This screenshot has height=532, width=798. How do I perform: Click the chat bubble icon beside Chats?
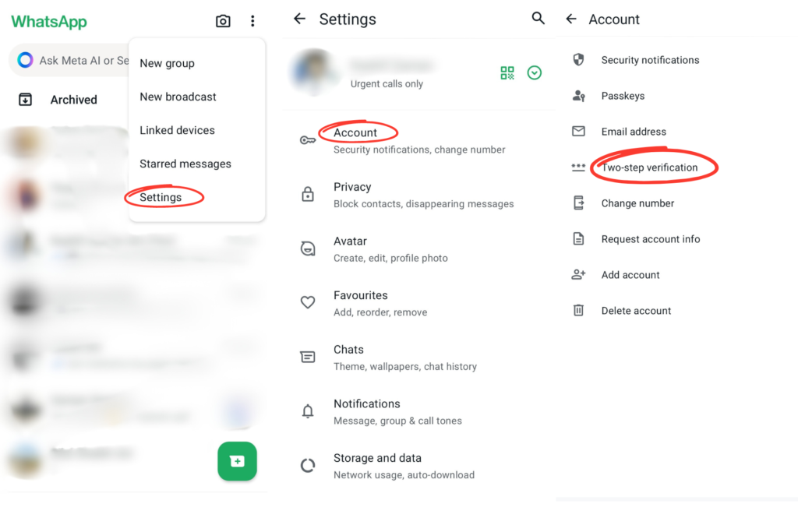tap(307, 357)
